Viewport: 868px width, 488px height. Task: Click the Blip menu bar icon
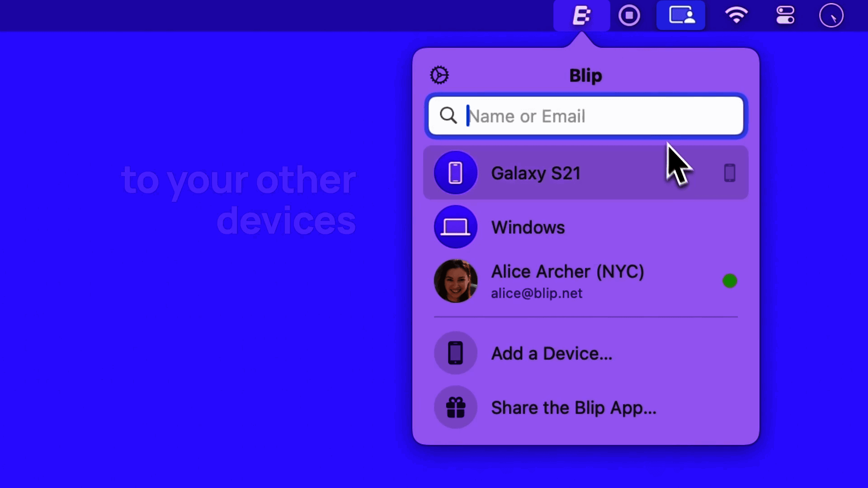581,16
